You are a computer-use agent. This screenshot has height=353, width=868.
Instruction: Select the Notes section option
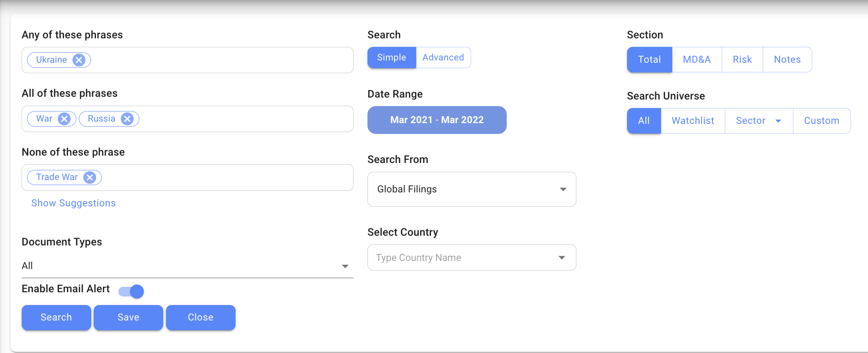click(787, 60)
